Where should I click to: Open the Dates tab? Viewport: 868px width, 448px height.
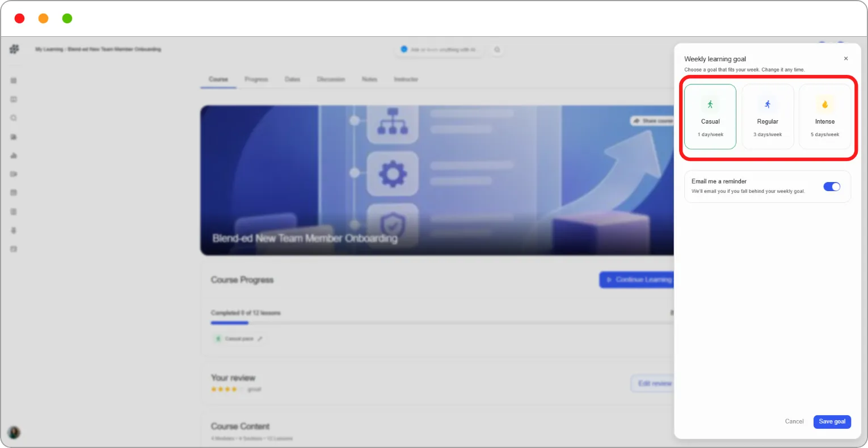click(293, 79)
